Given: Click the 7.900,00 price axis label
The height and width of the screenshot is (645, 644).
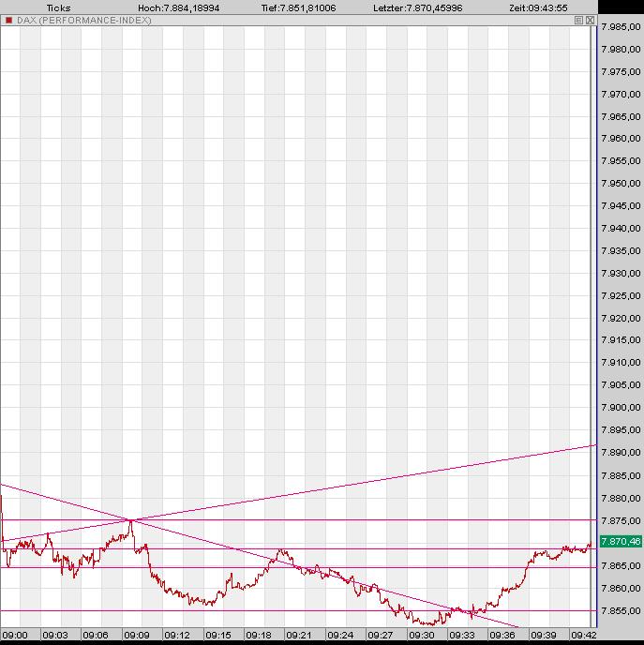Looking at the screenshot, I should click(620, 408).
